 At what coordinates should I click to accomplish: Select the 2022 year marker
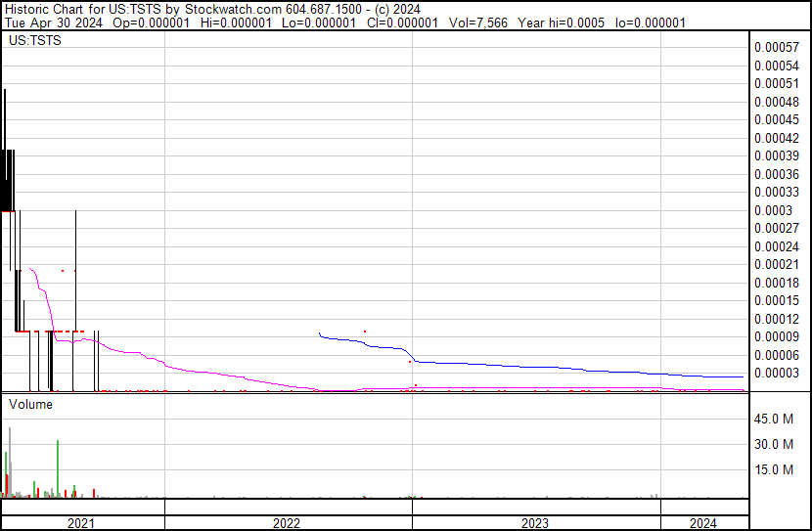click(x=288, y=523)
